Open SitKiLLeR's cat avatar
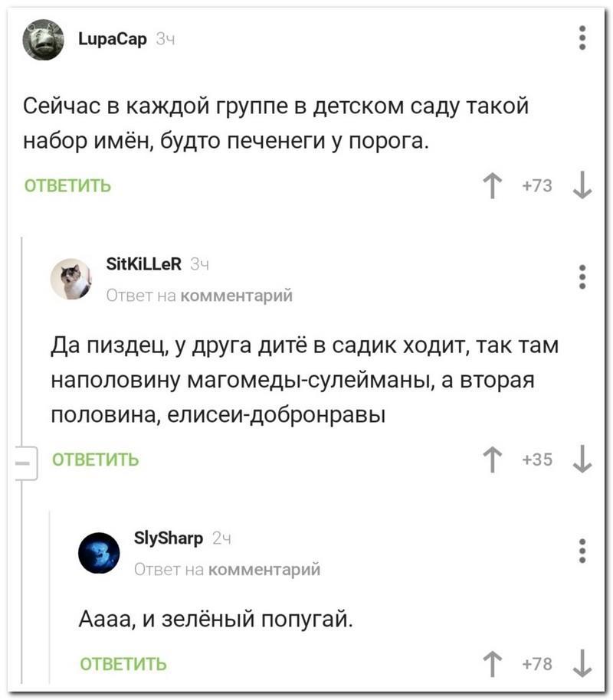This screenshot has width=613, height=700. click(70, 278)
